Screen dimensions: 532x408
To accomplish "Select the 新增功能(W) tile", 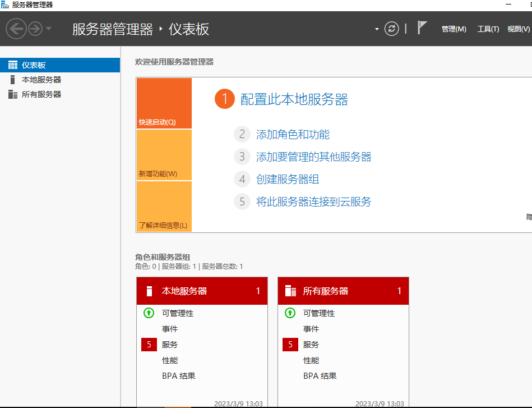I will click(164, 155).
